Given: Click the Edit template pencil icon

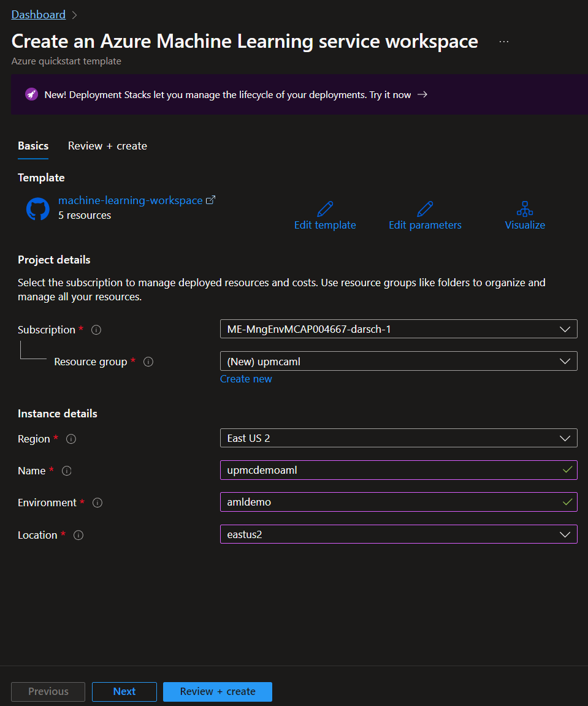Looking at the screenshot, I should point(325,209).
